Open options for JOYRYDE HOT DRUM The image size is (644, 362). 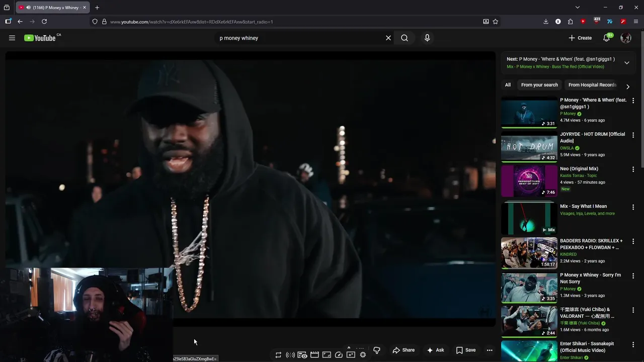tap(633, 135)
